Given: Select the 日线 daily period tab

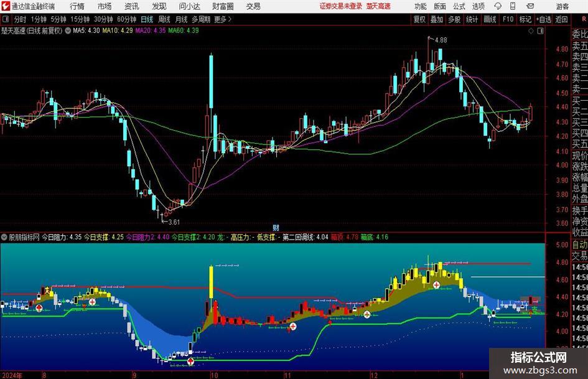Looking at the screenshot, I should coord(147,19).
